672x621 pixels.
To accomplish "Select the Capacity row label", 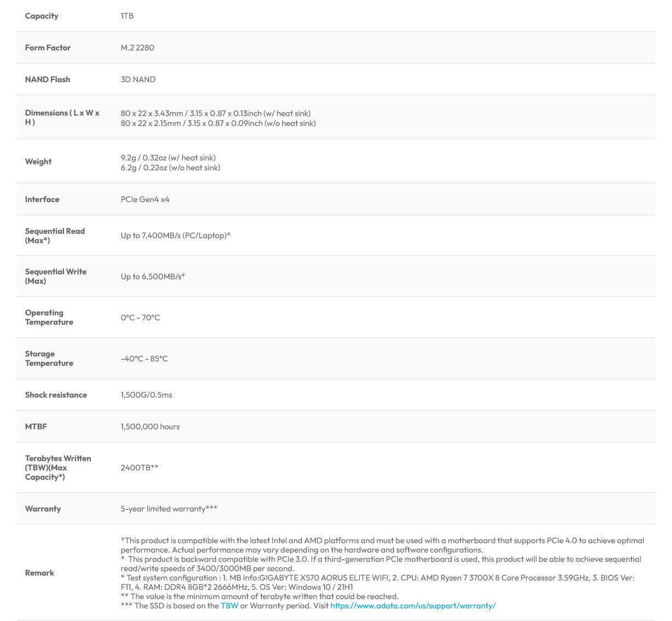I will coord(42,16).
